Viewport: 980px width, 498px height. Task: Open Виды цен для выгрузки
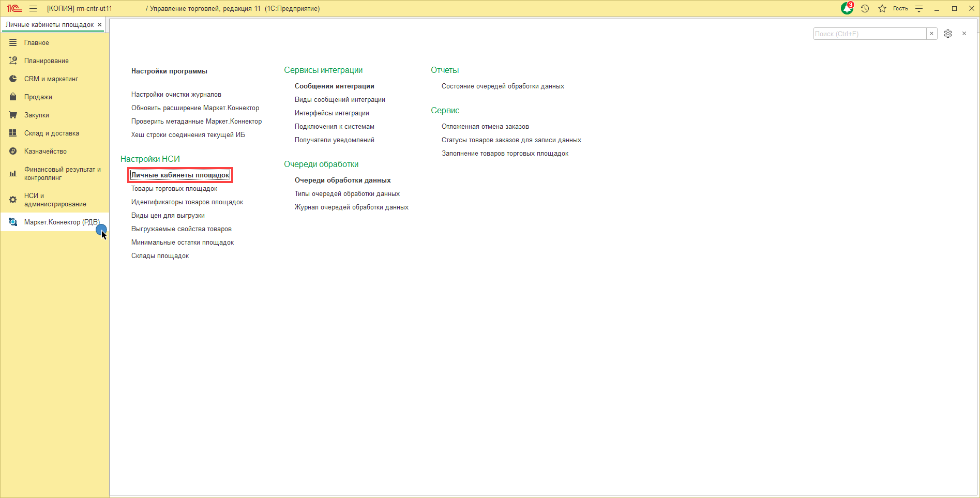[x=168, y=215]
